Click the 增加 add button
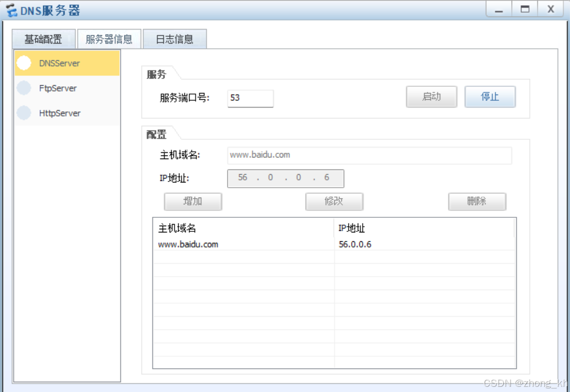 pos(193,201)
